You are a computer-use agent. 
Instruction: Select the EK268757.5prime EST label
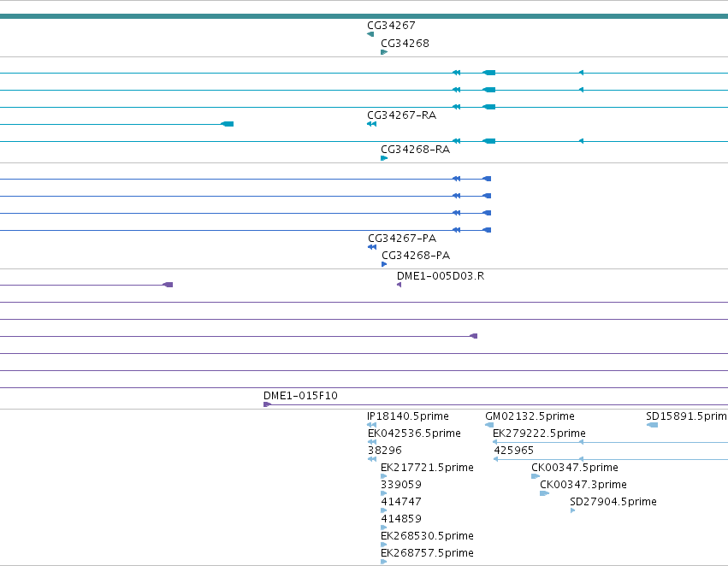(x=427, y=553)
